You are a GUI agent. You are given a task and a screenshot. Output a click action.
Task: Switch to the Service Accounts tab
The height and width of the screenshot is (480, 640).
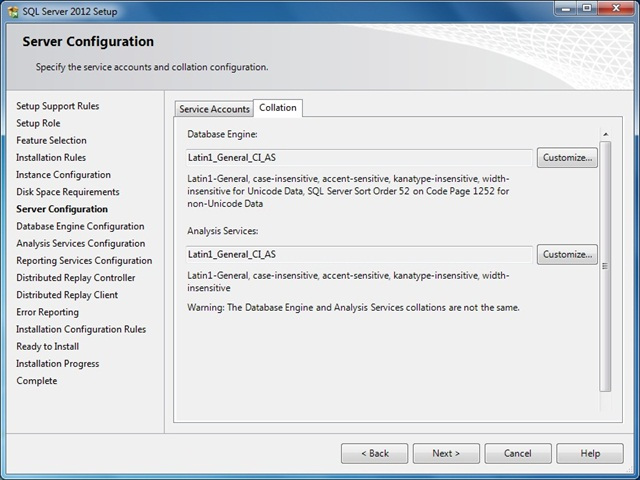pyautogui.click(x=214, y=109)
